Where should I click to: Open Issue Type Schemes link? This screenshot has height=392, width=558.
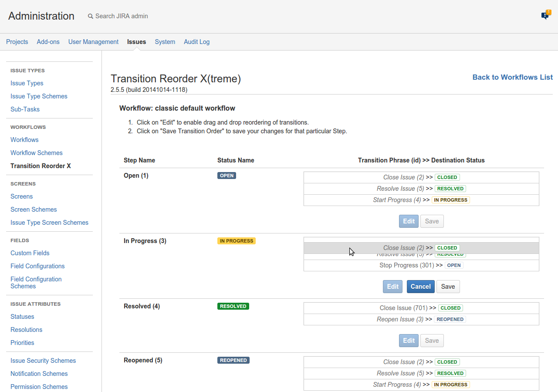click(39, 96)
